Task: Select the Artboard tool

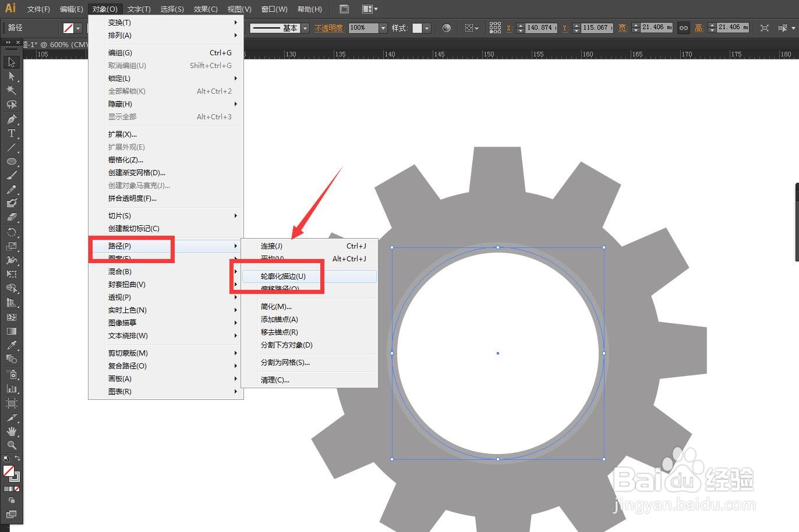Action: 11,403
